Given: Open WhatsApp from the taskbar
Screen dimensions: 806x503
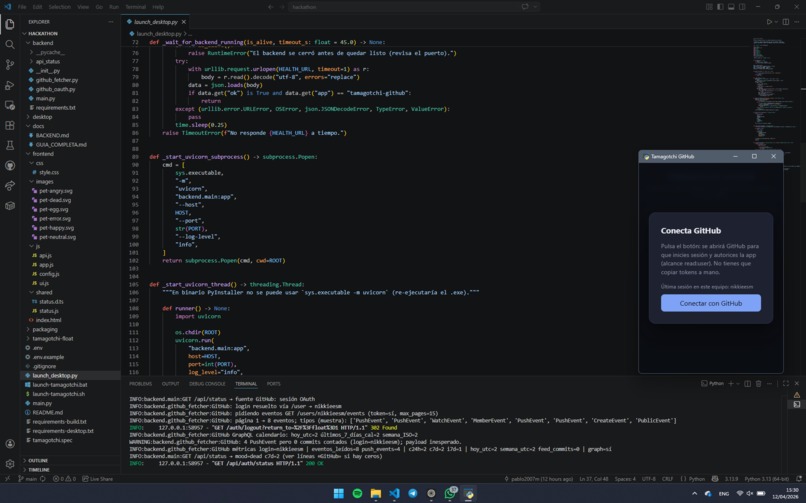Looking at the screenshot, I should [450, 494].
